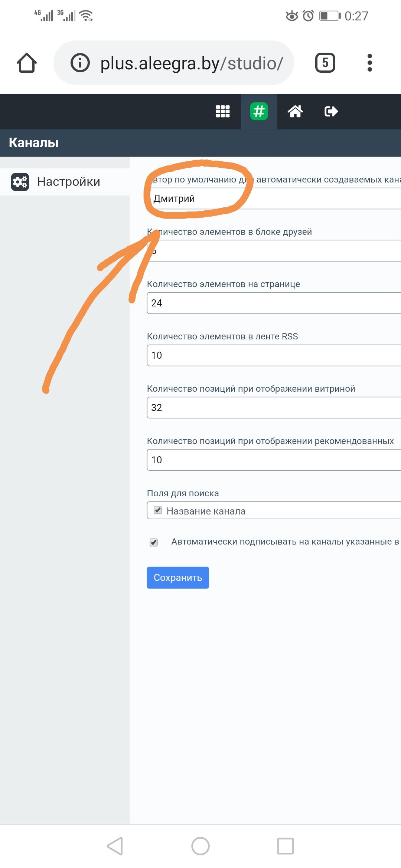Go to the home house icon in navbar
The height and width of the screenshot is (868, 401).
point(295,111)
